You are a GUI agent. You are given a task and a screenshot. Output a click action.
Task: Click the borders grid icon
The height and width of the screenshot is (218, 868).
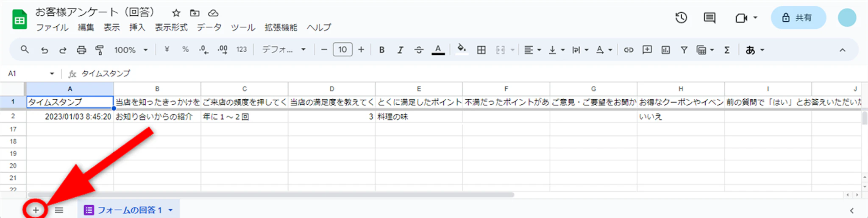click(x=481, y=50)
